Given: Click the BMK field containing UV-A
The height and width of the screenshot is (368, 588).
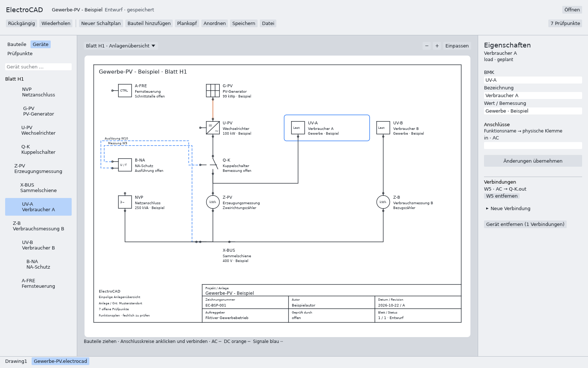Looking at the screenshot, I should 533,80.
